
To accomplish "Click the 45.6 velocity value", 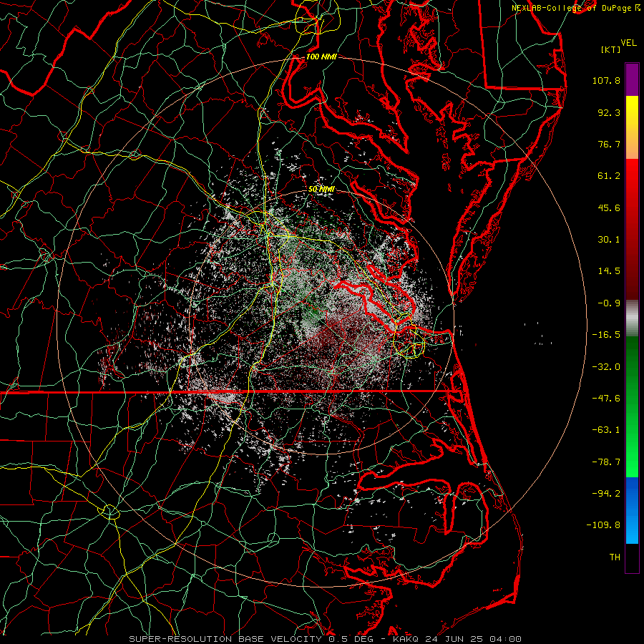I will (609, 208).
